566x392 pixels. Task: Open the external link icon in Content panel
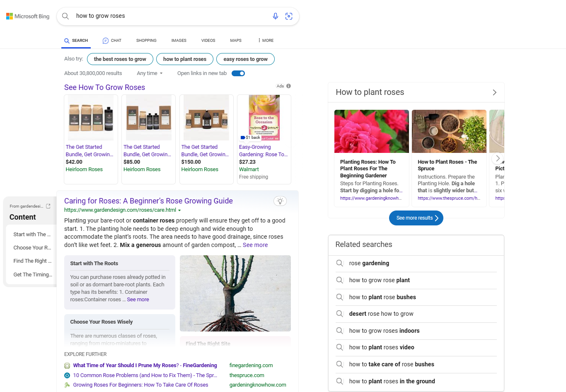click(x=48, y=206)
